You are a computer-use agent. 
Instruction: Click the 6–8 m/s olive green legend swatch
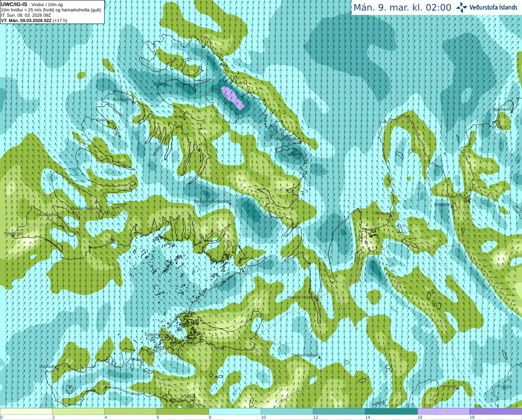point(183,411)
